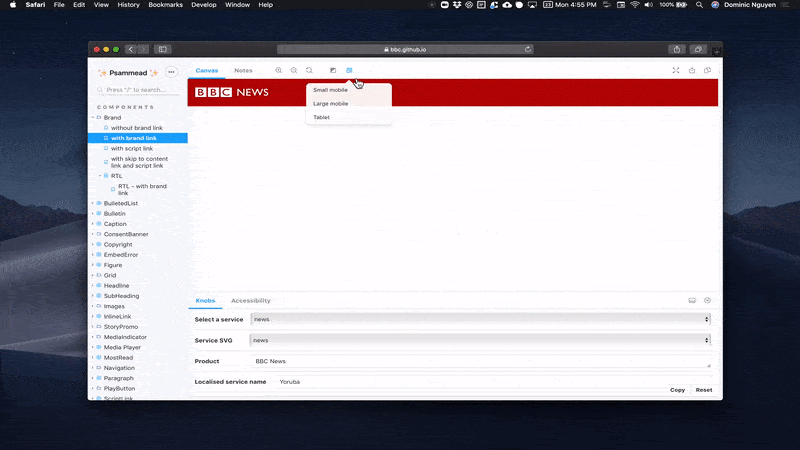800x450 pixels.
Task: Click the viewport size icon in toolbar
Action: pos(349,70)
